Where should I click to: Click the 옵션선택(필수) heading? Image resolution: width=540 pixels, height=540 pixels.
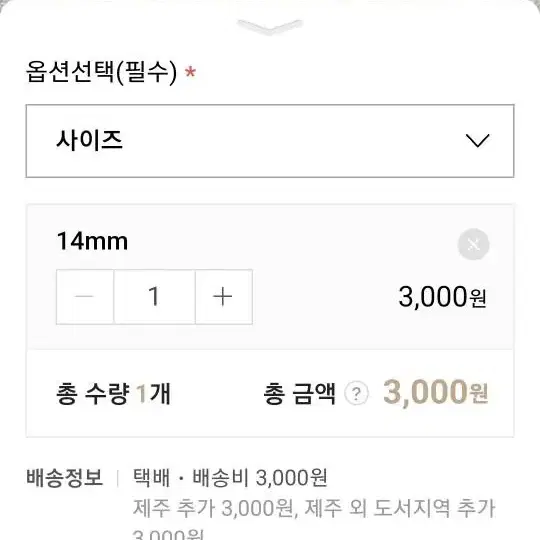click(x=102, y=72)
